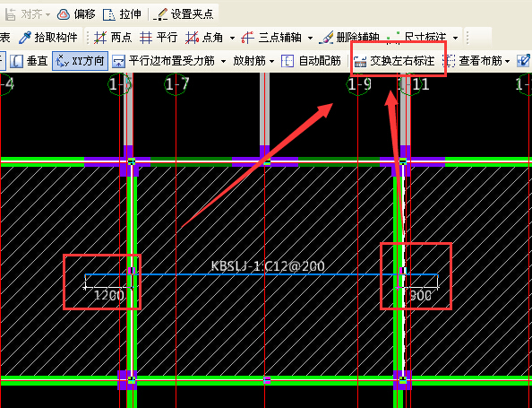Toggle the XY方向 direction mode
532x408 pixels.
pyautogui.click(x=80, y=61)
